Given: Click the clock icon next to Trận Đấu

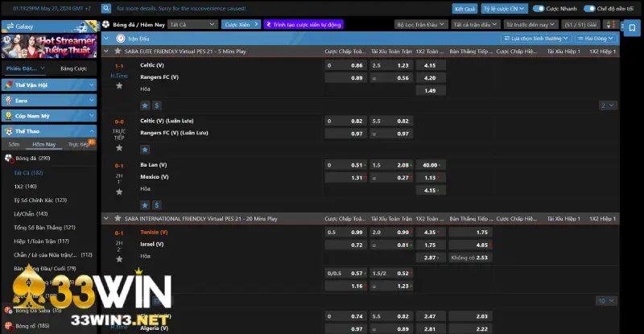Looking at the screenshot, I should (x=120, y=38).
